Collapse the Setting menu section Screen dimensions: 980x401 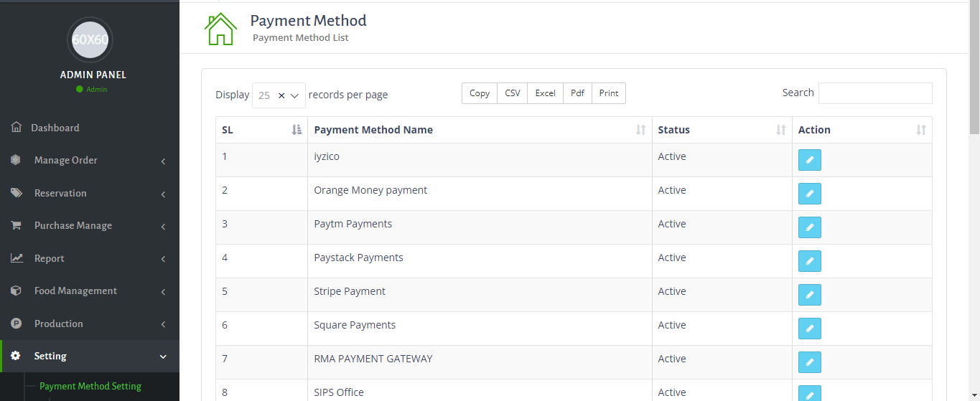click(90, 357)
